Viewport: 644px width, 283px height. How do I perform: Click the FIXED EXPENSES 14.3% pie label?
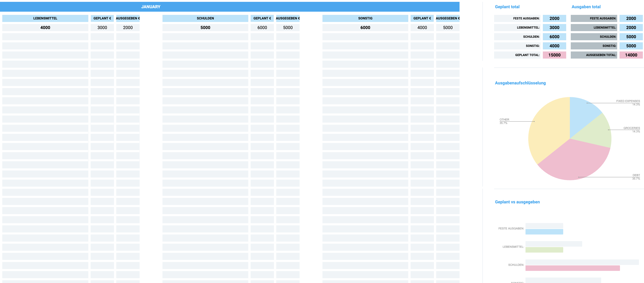pyautogui.click(x=628, y=103)
